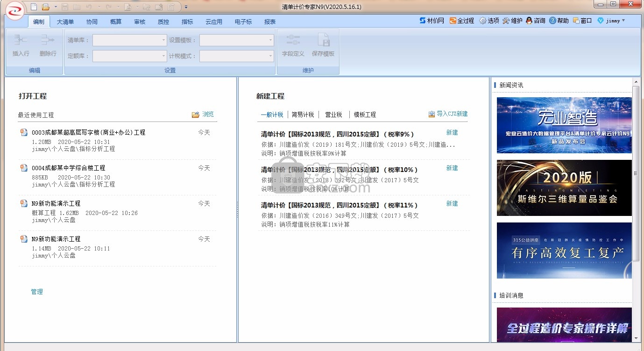Viewport: 644px width, 351px height.
Task: Select the 简易计税 tax tab
Action: (303, 115)
